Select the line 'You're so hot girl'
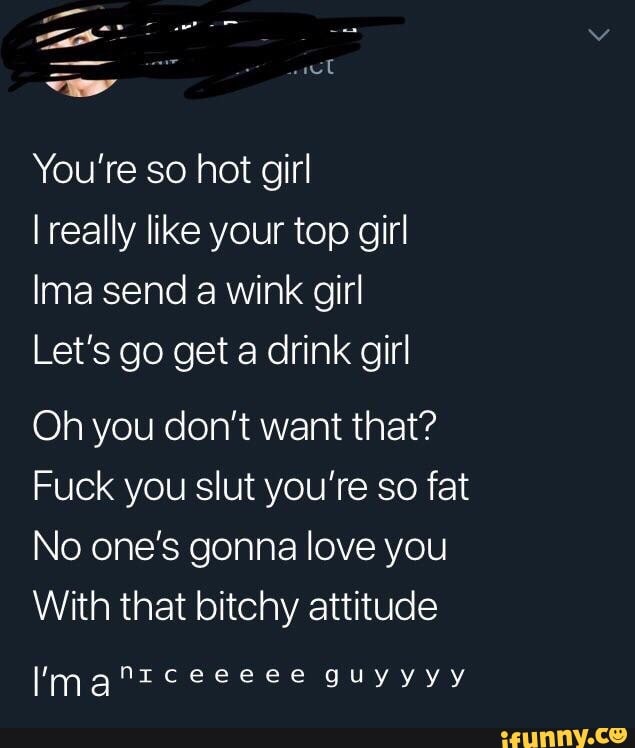Image resolution: width=635 pixels, height=748 pixels. 172,171
